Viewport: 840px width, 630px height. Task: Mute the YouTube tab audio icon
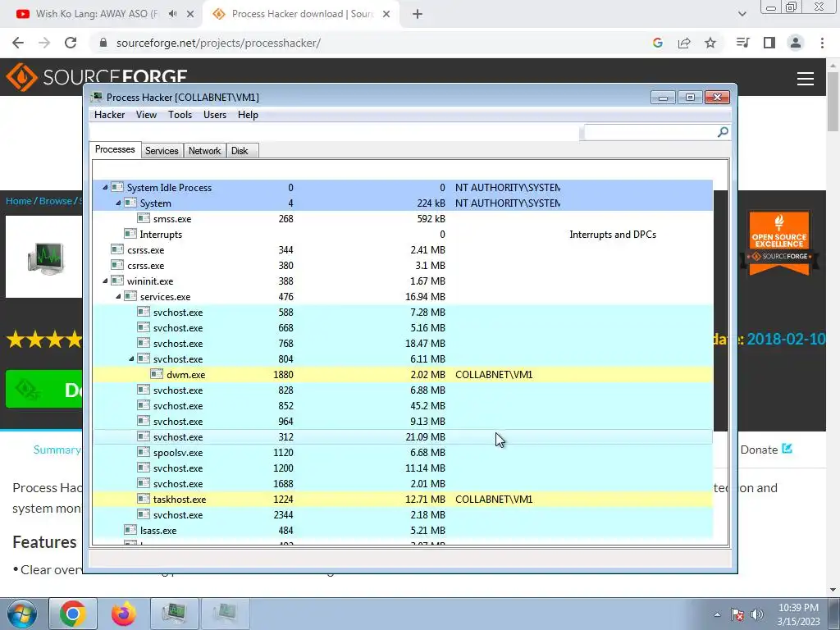pyautogui.click(x=172, y=14)
